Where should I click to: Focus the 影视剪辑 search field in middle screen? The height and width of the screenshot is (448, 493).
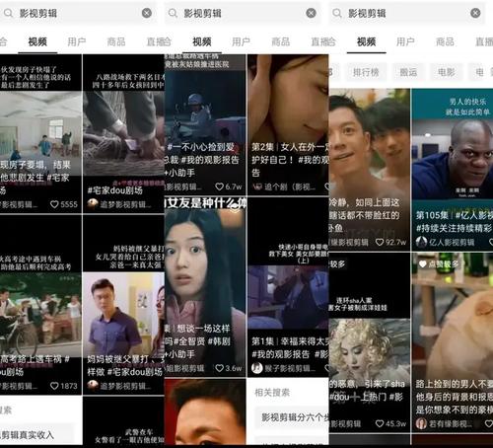[x=243, y=13]
